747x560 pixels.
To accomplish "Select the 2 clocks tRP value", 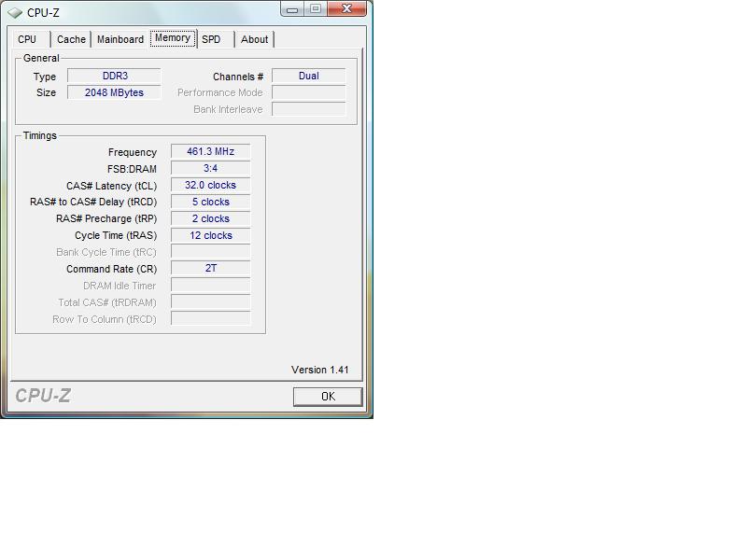I will 211,218.
